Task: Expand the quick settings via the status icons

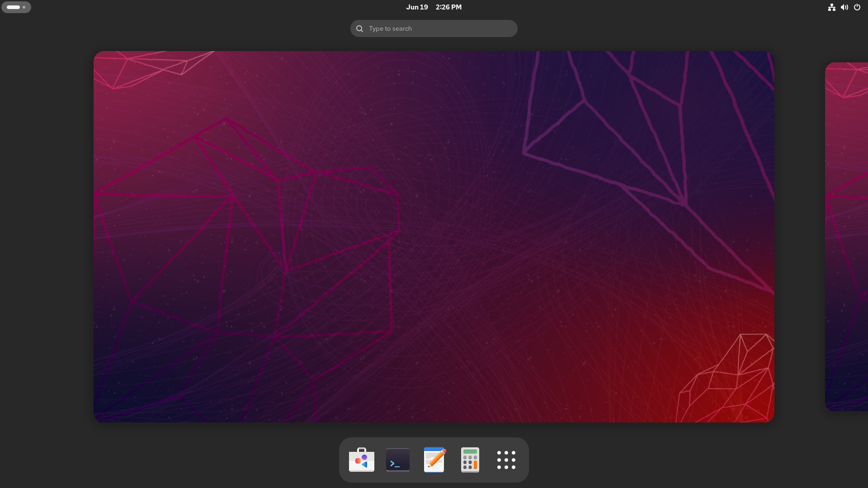Action: [x=844, y=7]
